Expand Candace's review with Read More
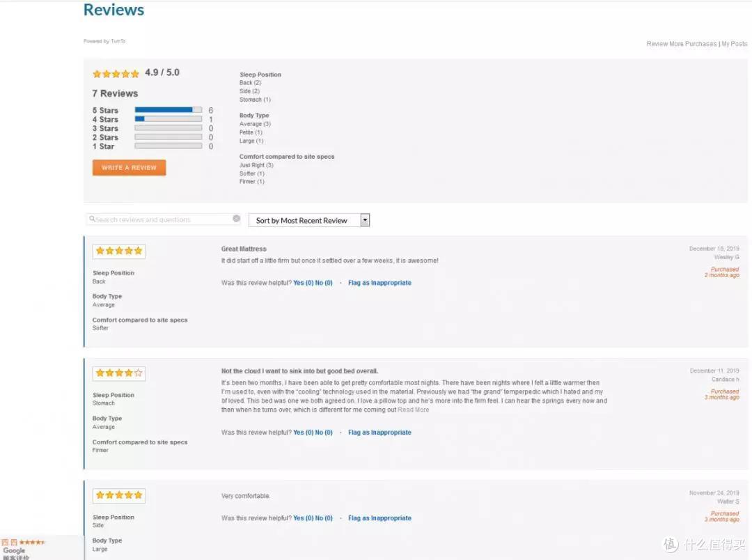The image size is (752, 560). (x=414, y=410)
